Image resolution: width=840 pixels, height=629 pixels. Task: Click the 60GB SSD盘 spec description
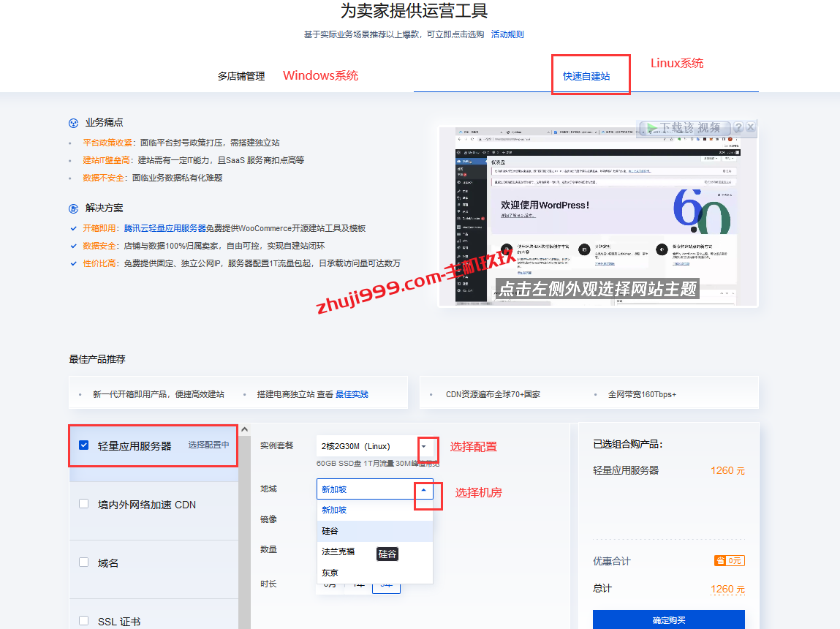377,464
